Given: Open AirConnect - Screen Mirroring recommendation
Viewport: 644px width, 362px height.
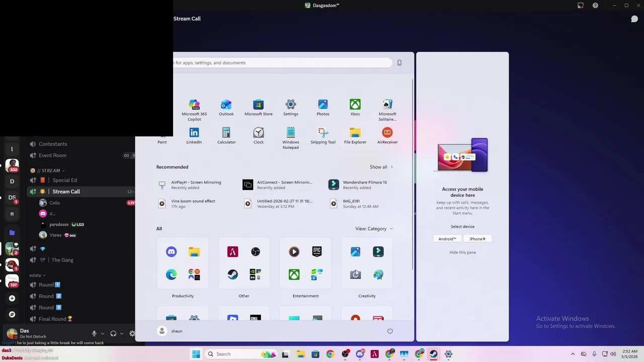Looking at the screenshot, I should tap(278, 185).
